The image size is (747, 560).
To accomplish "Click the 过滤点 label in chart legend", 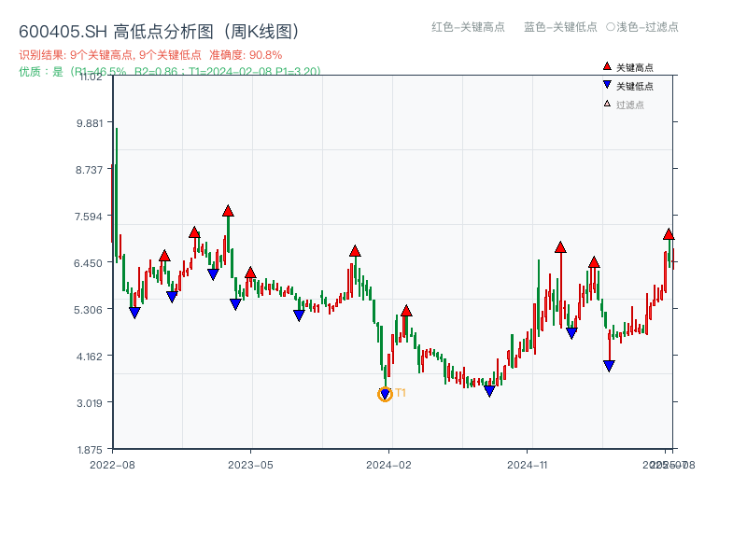I will (x=629, y=105).
